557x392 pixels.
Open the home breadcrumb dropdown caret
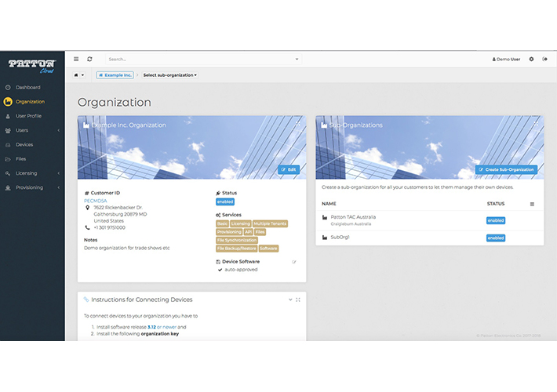[83, 75]
